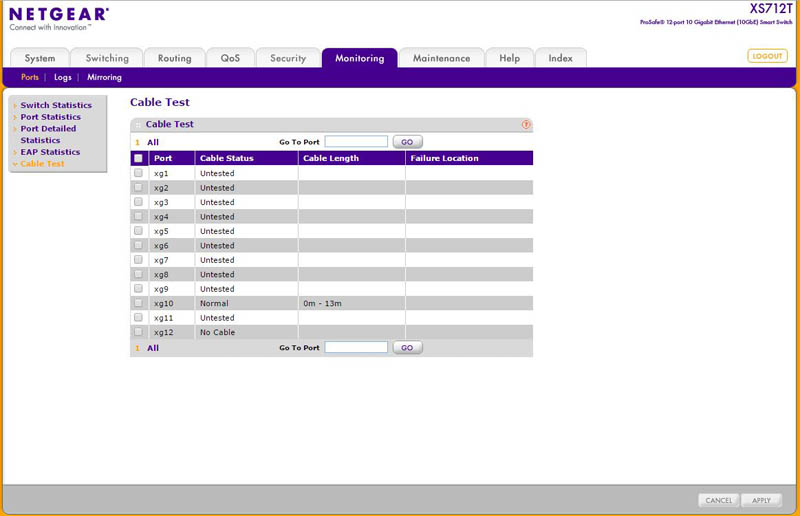Tick the checkbox for port xg1
The height and width of the screenshot is (516, 800).
tap(138, 173)
